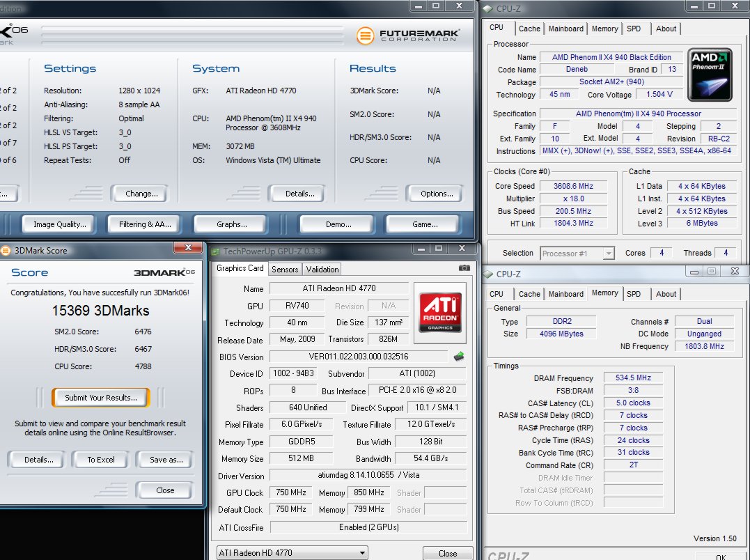The image size is (750, 560).
Task: Open the SPD tab in the upper CPU-Z window
Action: pos(634,29)
